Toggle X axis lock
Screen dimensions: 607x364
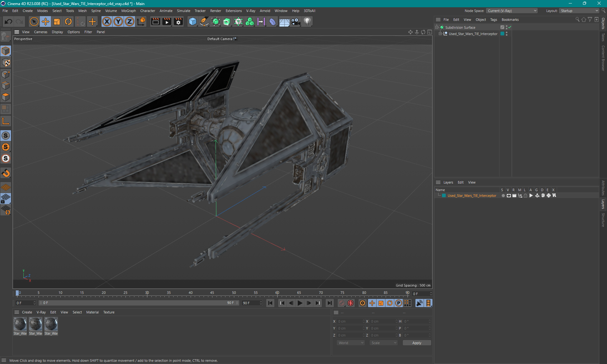pyautogui.click(x=107, y=21)
